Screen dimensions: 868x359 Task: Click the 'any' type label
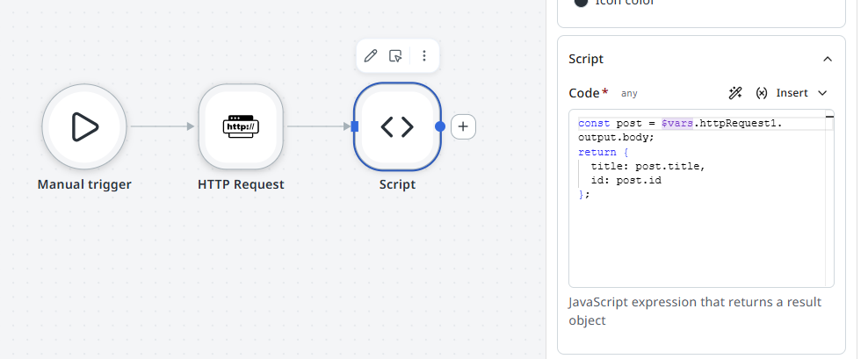tap(629, 94)
